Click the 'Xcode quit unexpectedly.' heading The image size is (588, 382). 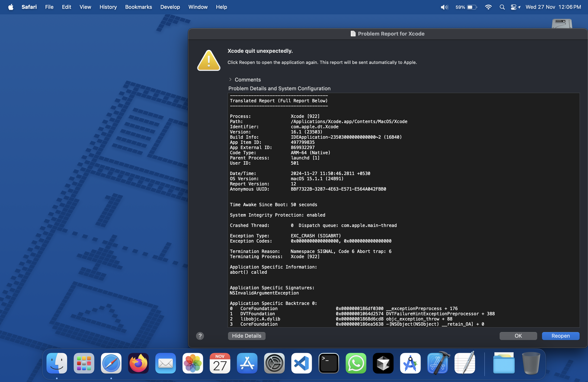(x=260, y=51)
